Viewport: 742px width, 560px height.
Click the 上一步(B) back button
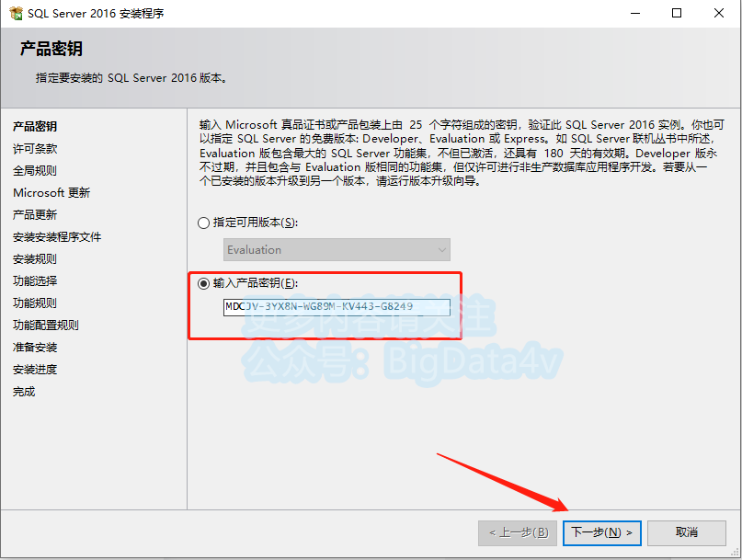point(518,533)
